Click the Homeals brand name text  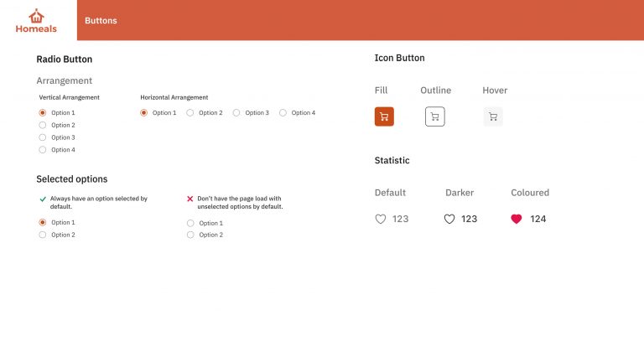tap(36, 28)
